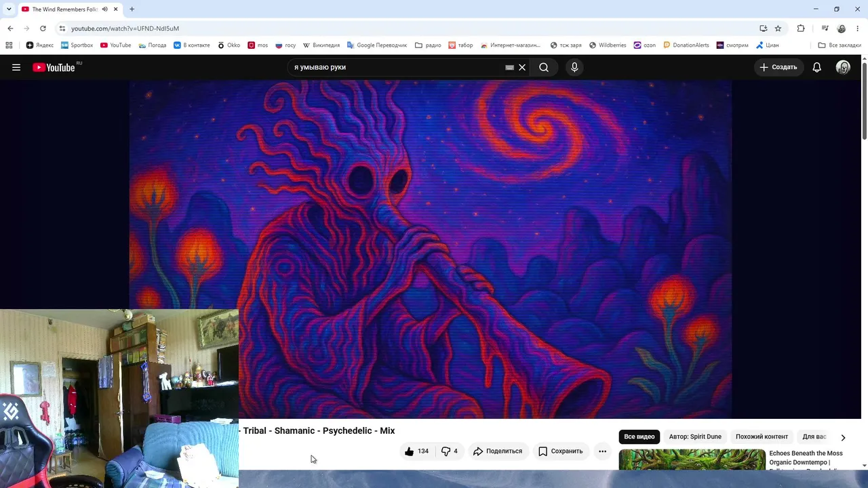Like the video with 134 likes
Image resolution: width=868 pixels, height=488 pixels.
point(416,451)
